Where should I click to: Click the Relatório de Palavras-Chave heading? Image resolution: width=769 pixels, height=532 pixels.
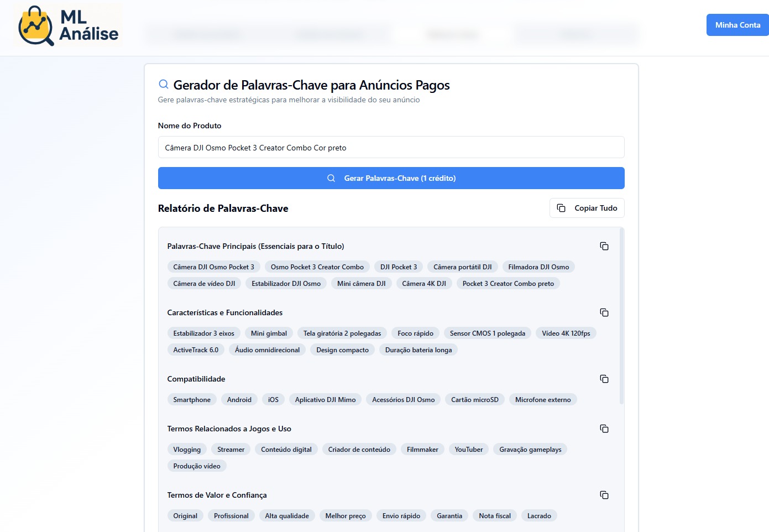[223, 208]
